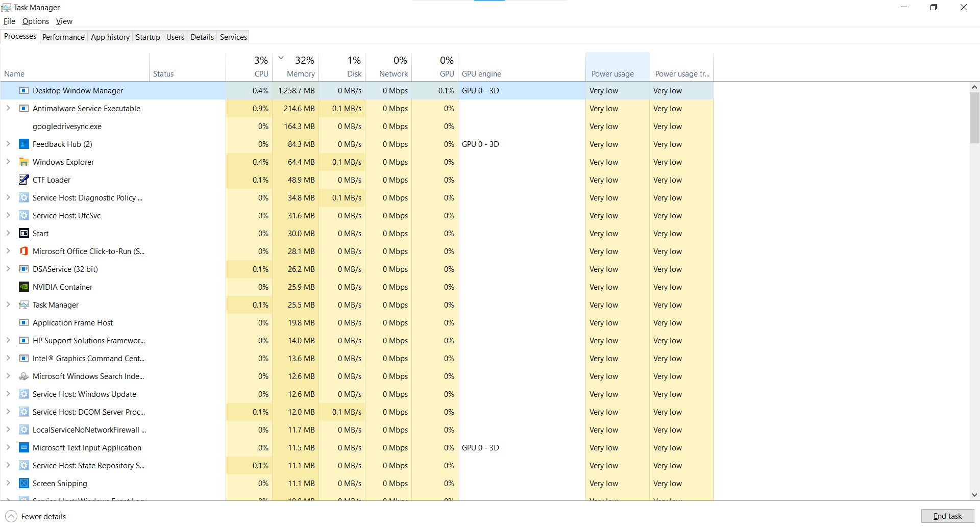Click the Task Manager process row icon
Image resolution: width=980 pixels, height=531 pixels.
(x=23, y=305)
